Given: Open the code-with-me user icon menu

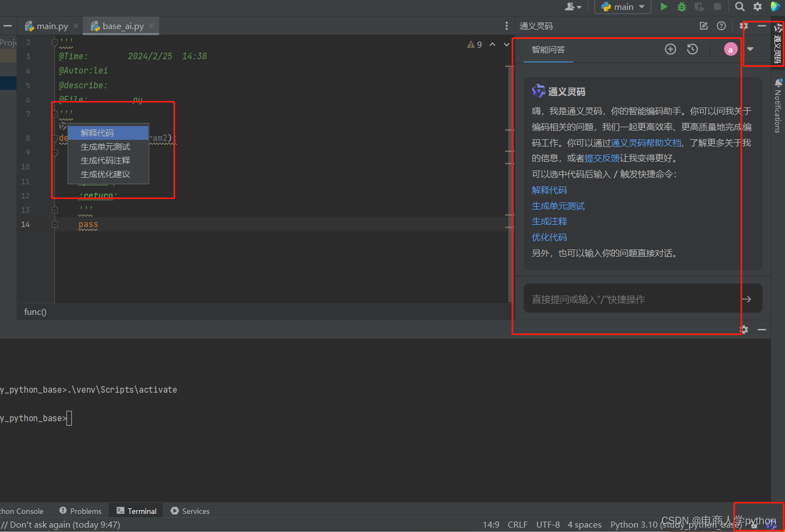Looking at the screenshot, I should (573, 7).
